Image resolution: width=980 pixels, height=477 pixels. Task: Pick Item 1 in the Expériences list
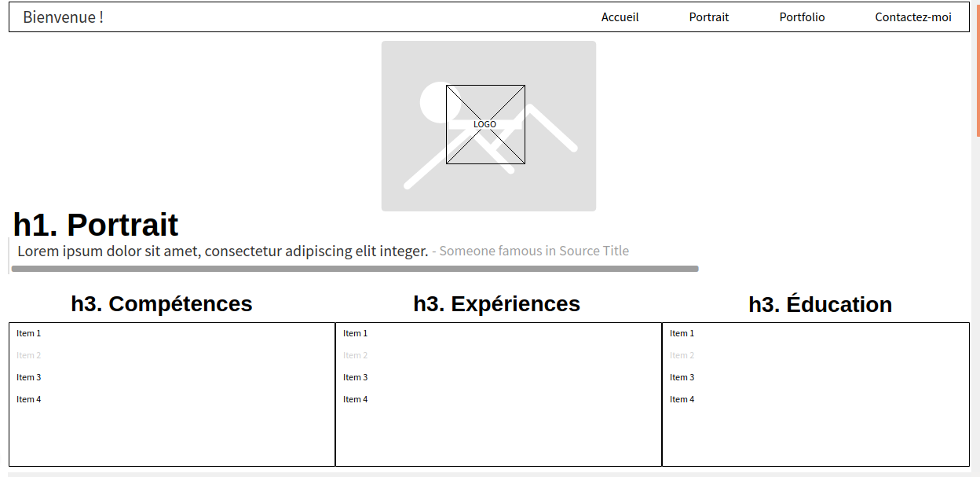point(356,334)
